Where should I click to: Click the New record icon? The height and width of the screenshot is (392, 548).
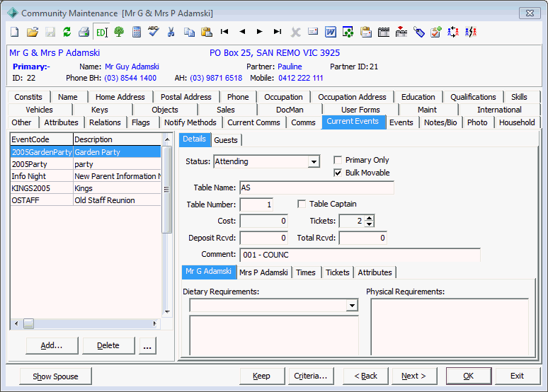point(15,32)
